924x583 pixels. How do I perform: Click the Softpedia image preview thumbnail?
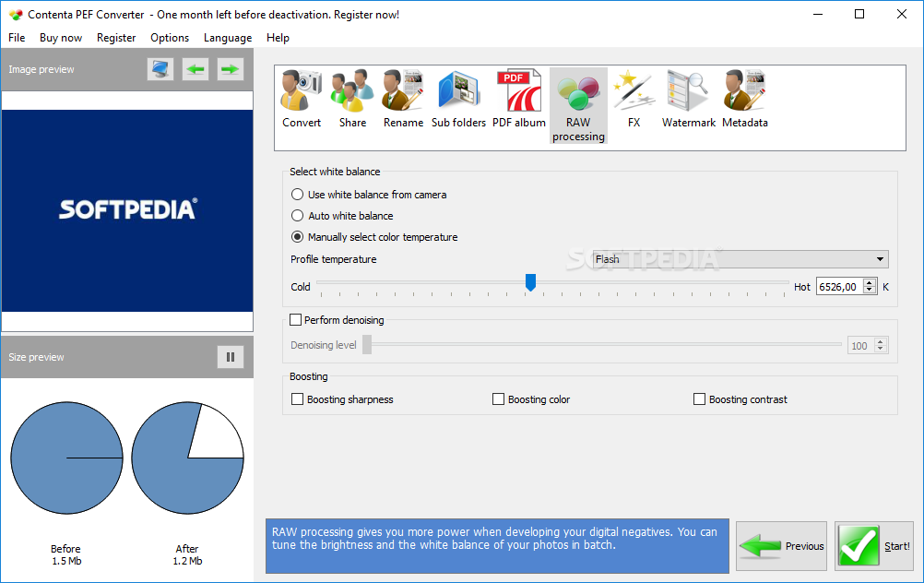tap(127, 210)
